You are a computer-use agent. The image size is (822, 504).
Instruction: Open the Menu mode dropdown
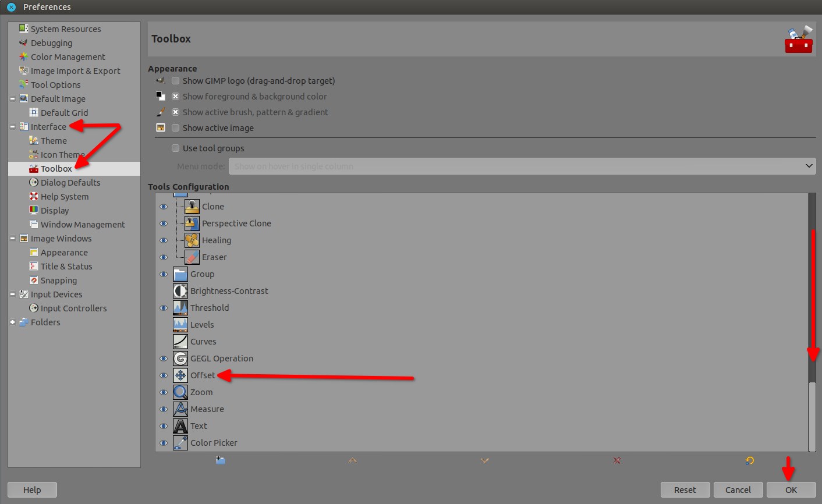[522, 166]
